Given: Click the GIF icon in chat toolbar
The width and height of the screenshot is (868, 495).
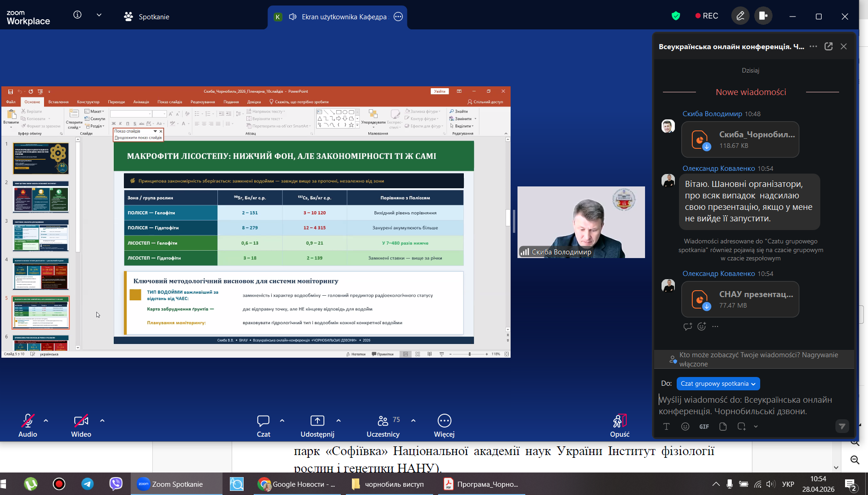Looking at the screenshot, I should coord(704,427).
